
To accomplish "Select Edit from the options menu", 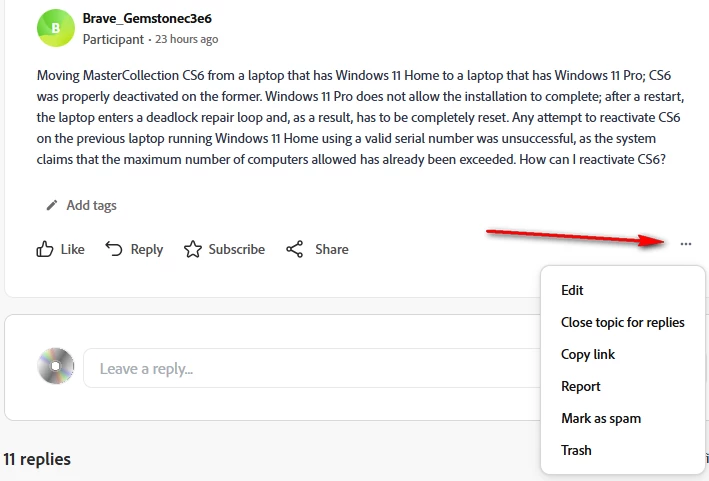I will pyautogui.click(x=572, y=290).
